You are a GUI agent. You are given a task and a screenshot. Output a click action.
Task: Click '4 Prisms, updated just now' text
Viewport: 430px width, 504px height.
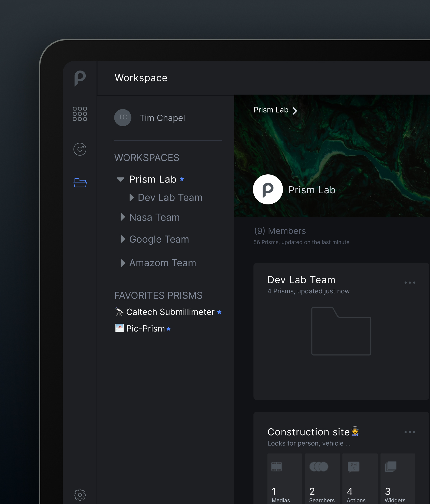point(309,291)
